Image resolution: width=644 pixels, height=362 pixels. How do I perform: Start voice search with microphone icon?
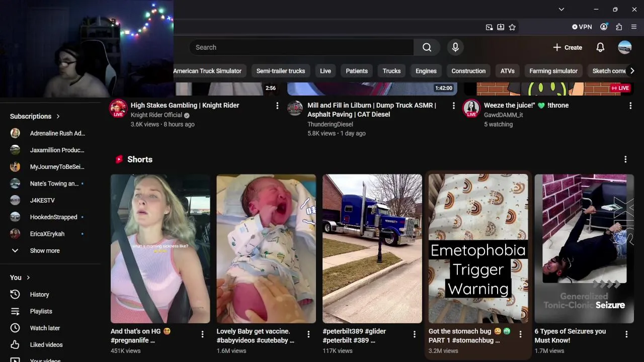(x=455, y=47)
